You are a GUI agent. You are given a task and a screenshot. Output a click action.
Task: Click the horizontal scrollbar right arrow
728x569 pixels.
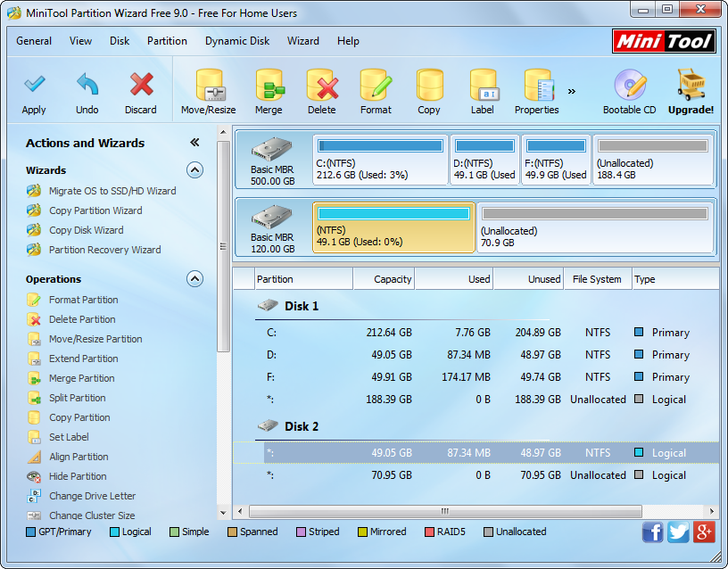coord(712,511)
